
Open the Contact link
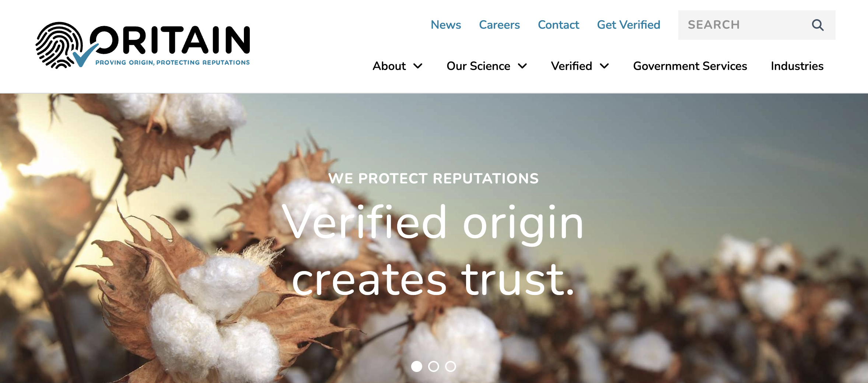point(559,25)
